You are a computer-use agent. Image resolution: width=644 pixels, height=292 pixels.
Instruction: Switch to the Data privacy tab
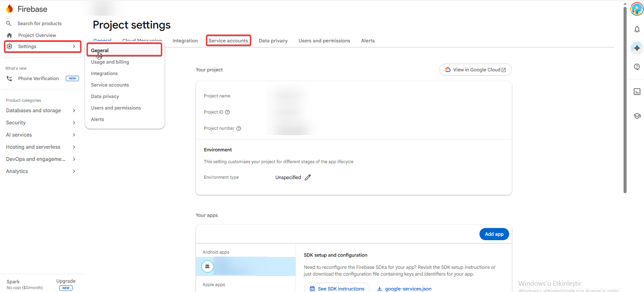coord(273,41)
